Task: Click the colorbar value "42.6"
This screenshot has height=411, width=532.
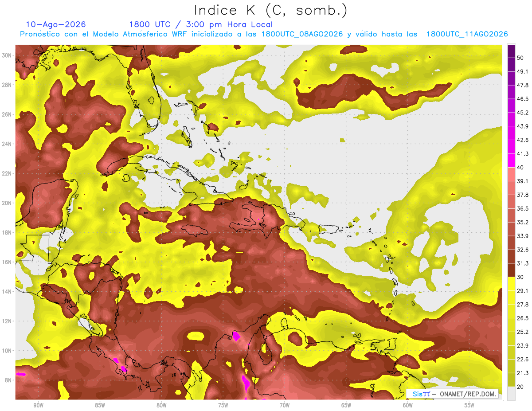Action: (523, 140)
